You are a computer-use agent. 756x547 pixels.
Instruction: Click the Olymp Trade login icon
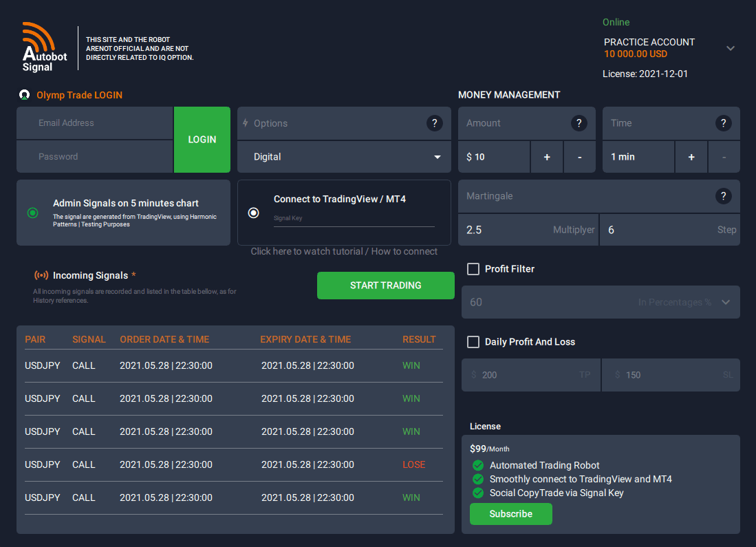(24, 95)
